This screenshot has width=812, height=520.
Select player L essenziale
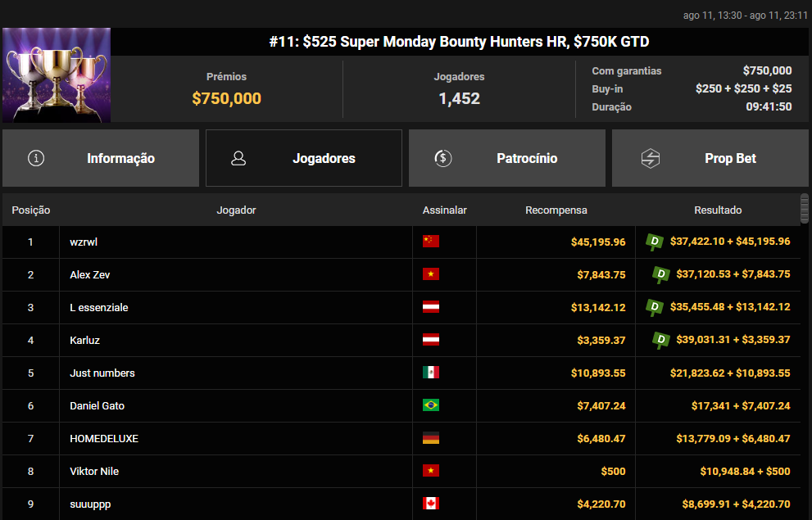(x=99, y=307)
